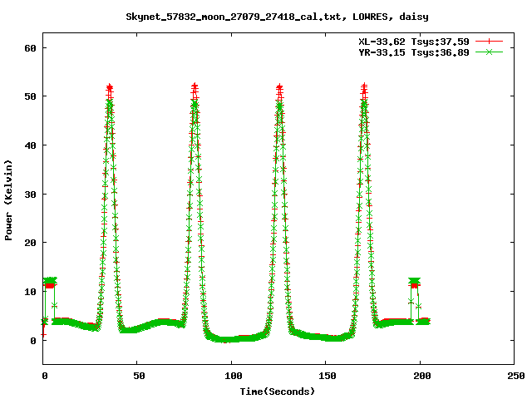Click the x-axis tick label 50
The width and height of the screenshot is (532, 399).
click(138, 376)
